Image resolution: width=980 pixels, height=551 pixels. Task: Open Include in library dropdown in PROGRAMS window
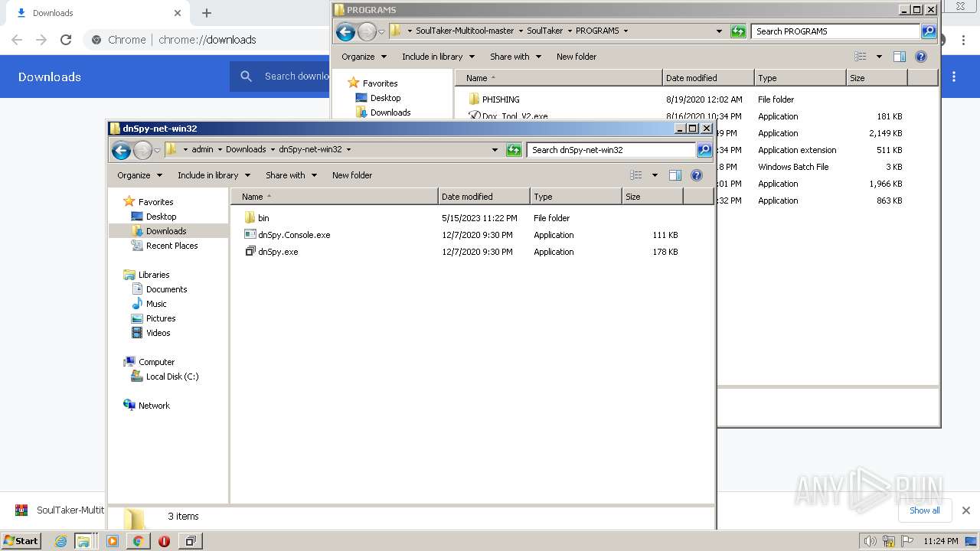438,57
